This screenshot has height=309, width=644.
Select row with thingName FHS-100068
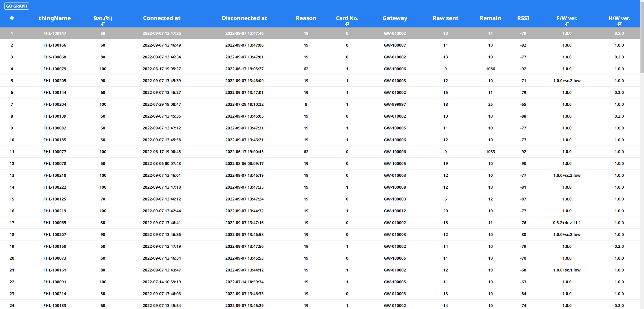(55, 57)
